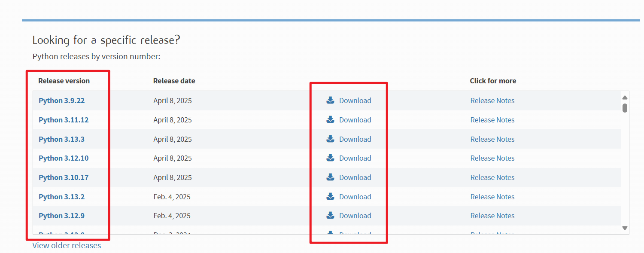Click download icon for Python 3.11.12
The height and width of the screenshot is (253, 644).
tap(330, 120)
